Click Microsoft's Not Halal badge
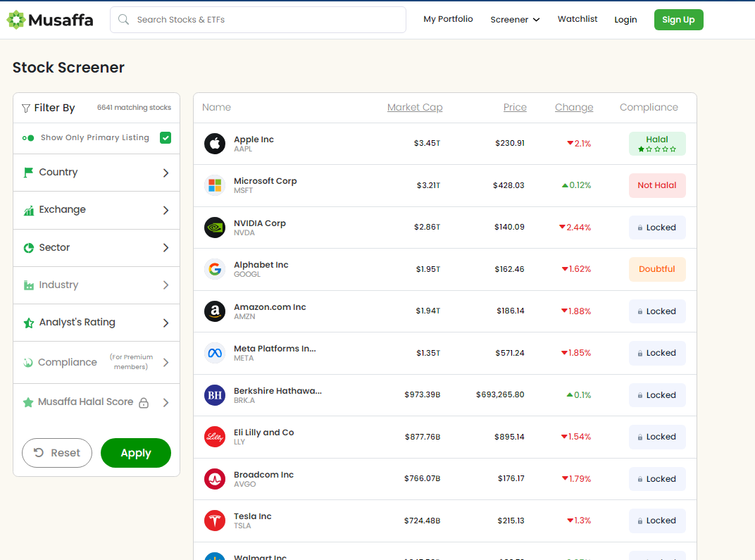Viewport: 755px width, 560px height. [x=657, y=185]
